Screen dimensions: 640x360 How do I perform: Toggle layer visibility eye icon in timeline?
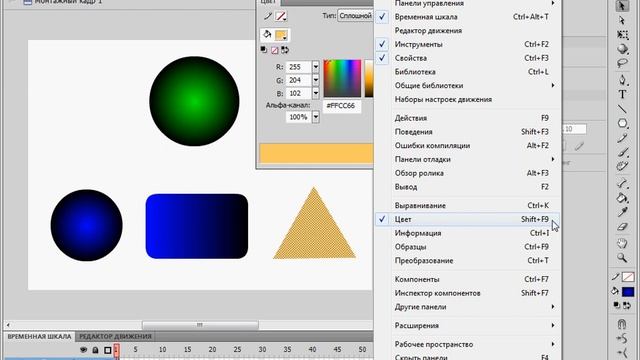(83, 350)
